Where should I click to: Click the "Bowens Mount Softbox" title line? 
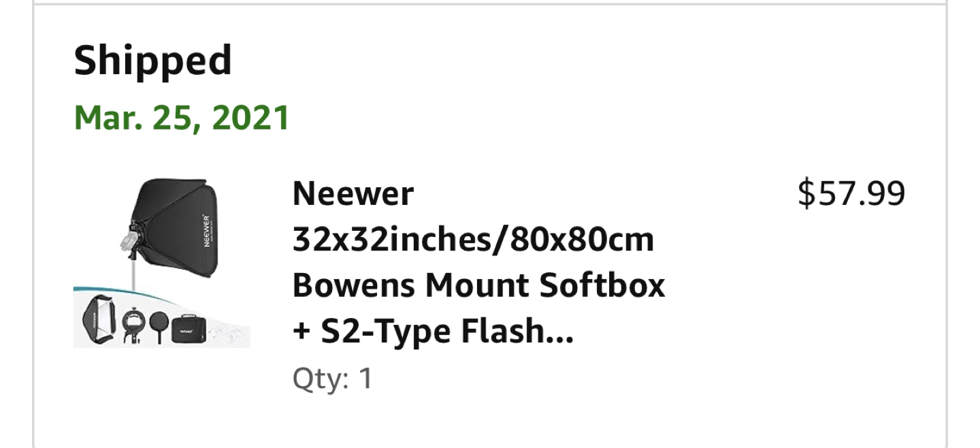click(478, 286)
